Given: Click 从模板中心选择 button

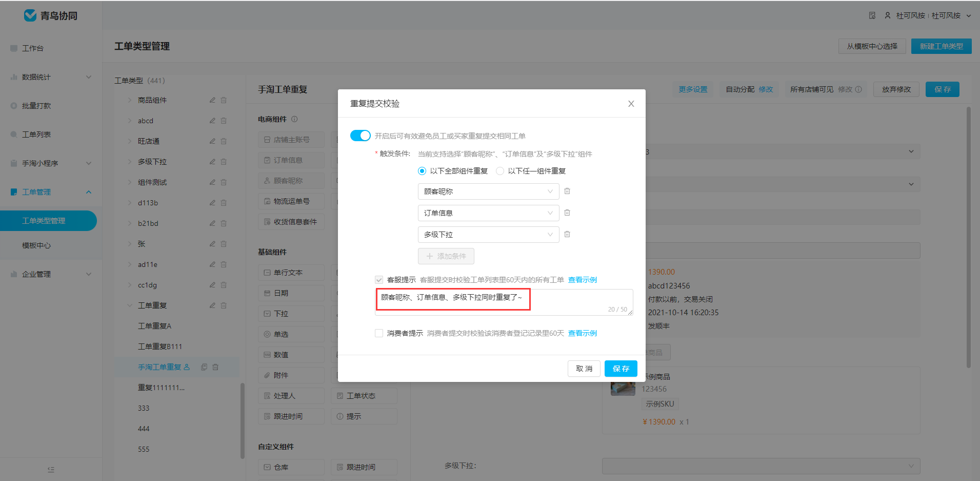Looking at the screenshot, I should pyautogui.click(x=872, y=46).
